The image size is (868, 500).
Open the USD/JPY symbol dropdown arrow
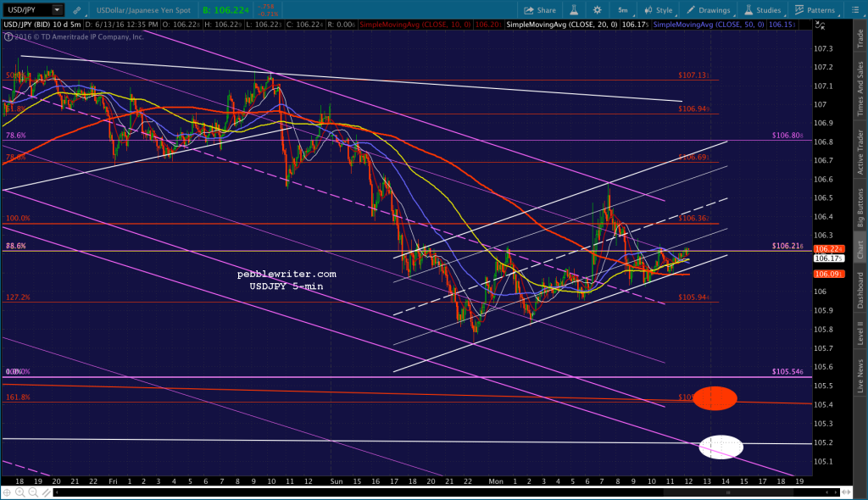click(57, 10)
